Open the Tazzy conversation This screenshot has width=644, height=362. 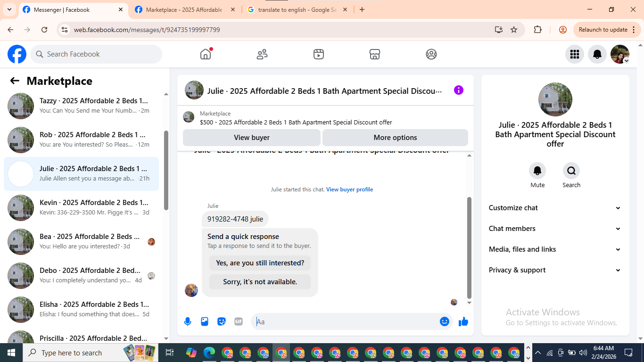[81, 106]
